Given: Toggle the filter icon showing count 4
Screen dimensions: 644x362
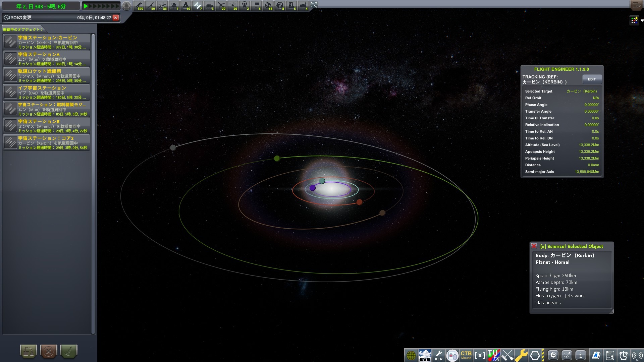Looking at the screenshot, I should point(303,5).
